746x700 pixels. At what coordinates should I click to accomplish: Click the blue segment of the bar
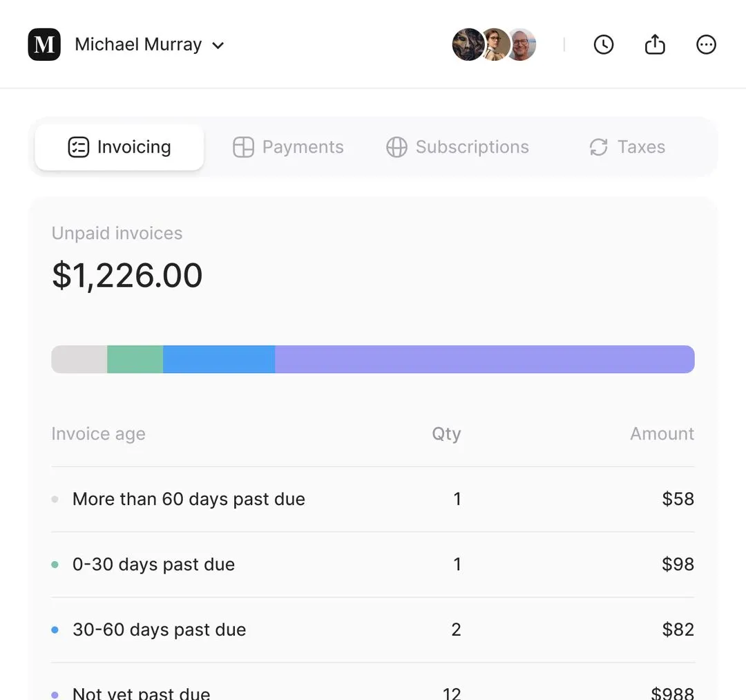point(219,359)
